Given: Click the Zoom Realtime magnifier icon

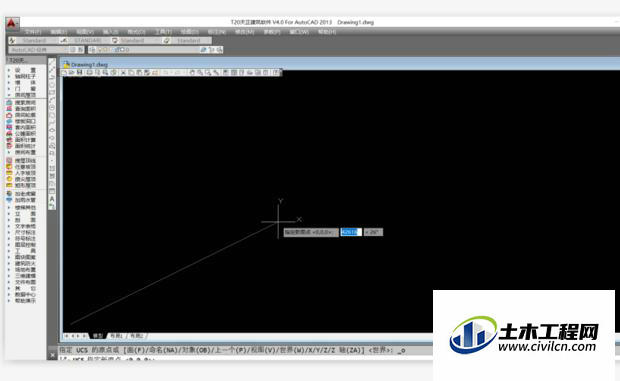Looking at the screenshot, I should point(200,72).
